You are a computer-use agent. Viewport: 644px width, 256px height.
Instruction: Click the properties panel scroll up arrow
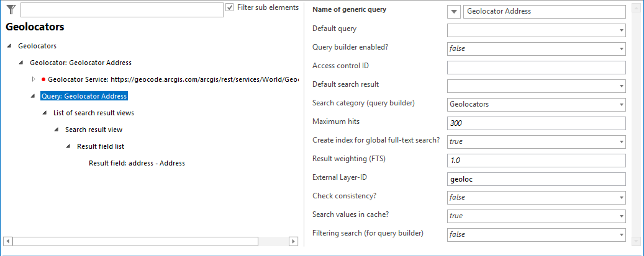coord(636,9)
